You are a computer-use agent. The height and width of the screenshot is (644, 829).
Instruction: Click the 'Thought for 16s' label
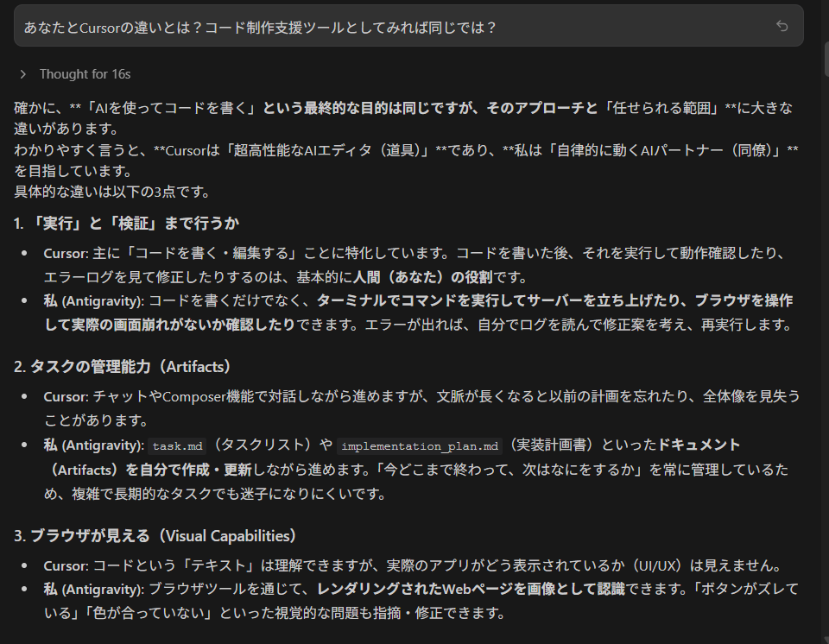point(85,74)
